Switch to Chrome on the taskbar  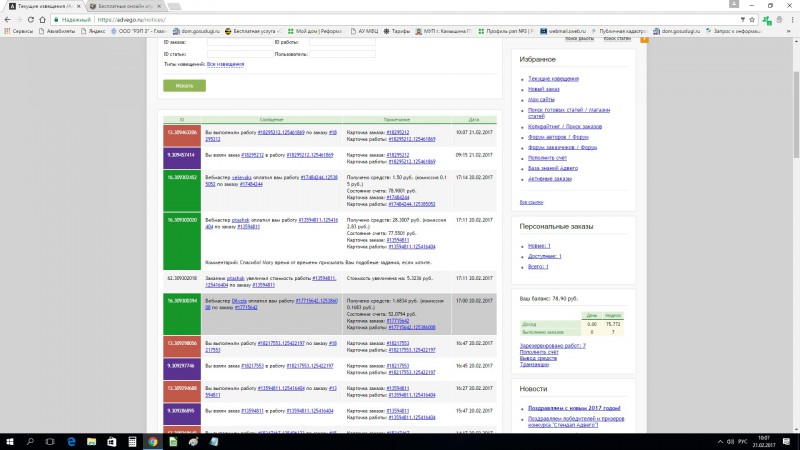click(x=153, y=442)
